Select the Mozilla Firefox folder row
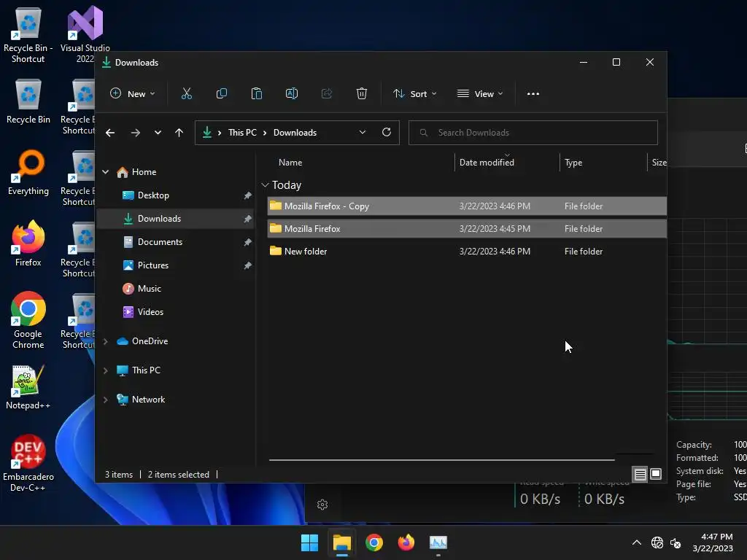 coord(467,228)
